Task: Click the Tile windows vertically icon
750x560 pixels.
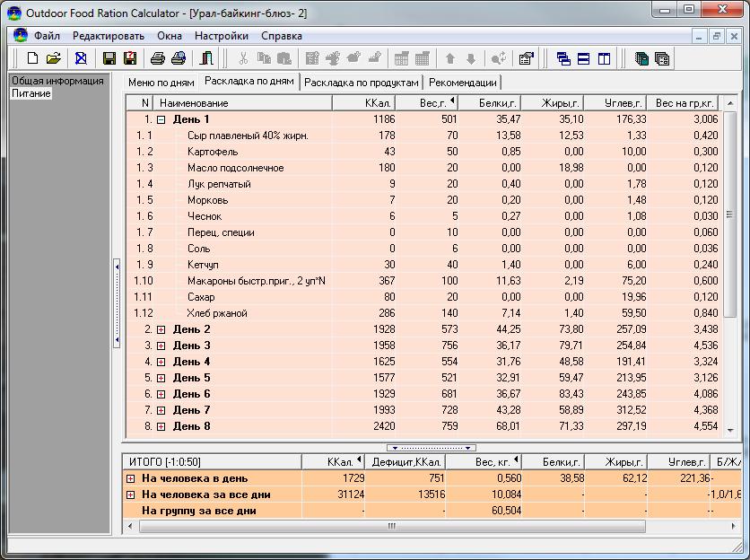Action: (x=604, y=59)
